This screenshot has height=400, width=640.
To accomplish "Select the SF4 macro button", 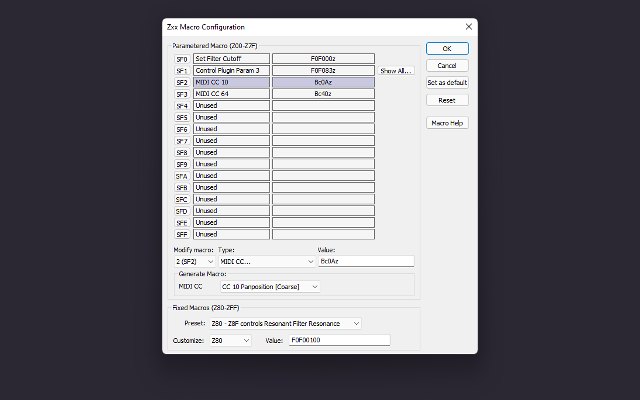I will pyautogui.click(x=182, y=106).
